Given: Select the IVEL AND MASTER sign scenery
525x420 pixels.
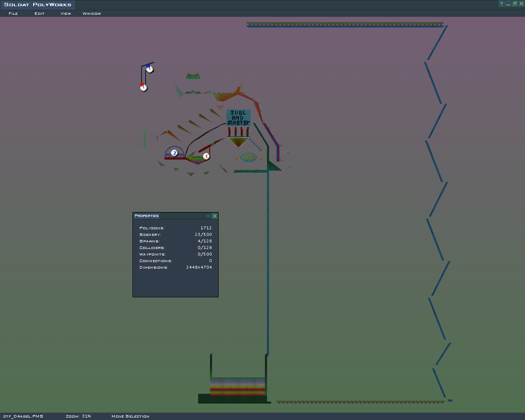Looking at the screenshot, I should pyautogui.click(x=238, y=118).
